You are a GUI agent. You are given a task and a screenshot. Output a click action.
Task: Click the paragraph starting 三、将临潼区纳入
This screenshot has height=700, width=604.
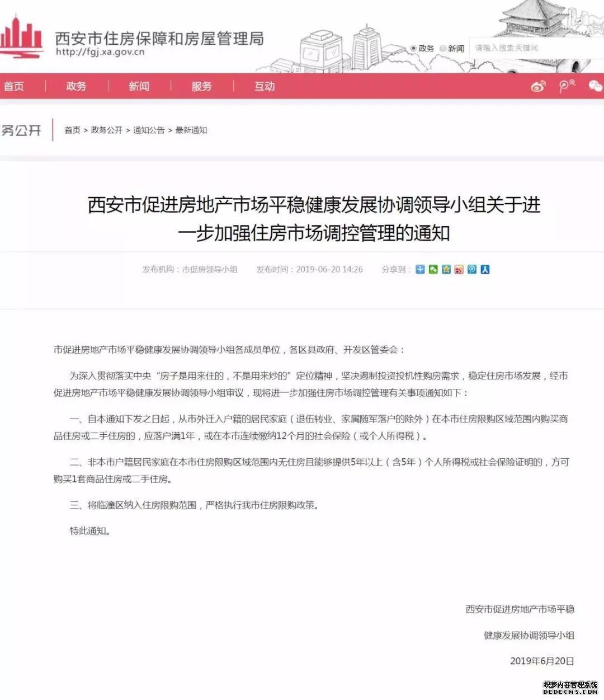(x=195, y=505)
